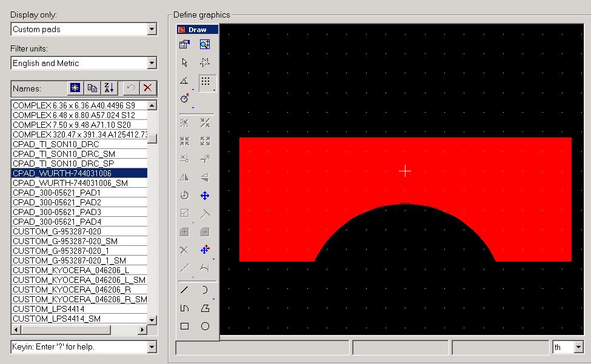Click the white crosshair origin marker

coord(405,171)
